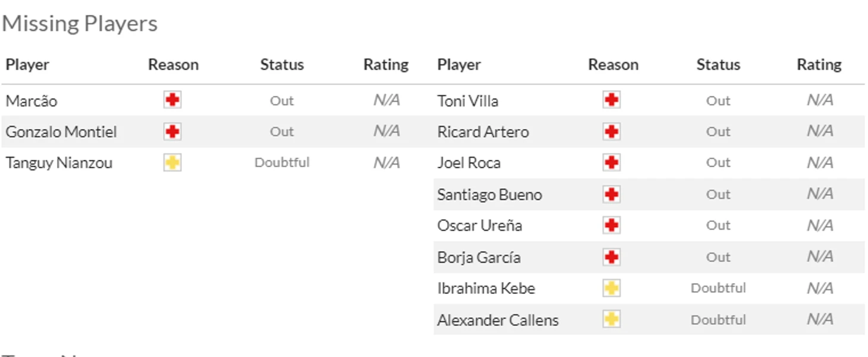Click the red injury icon for Santiago Bueno

(612, 194)
